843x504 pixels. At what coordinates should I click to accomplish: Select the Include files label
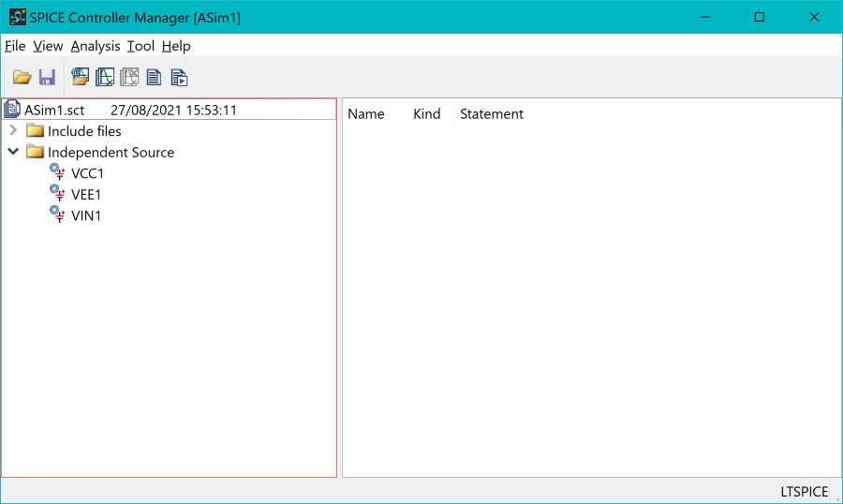pos(84,131)
